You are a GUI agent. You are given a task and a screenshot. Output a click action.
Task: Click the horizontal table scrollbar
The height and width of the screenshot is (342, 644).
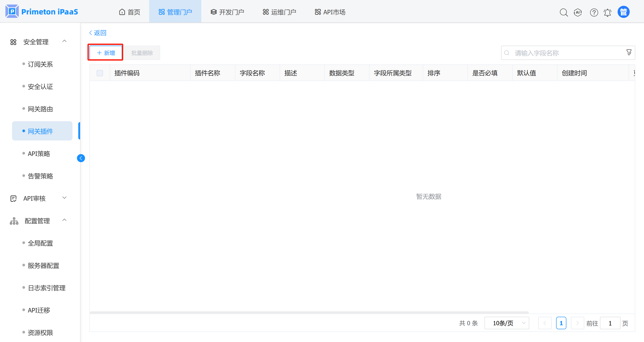pos(309,312)
